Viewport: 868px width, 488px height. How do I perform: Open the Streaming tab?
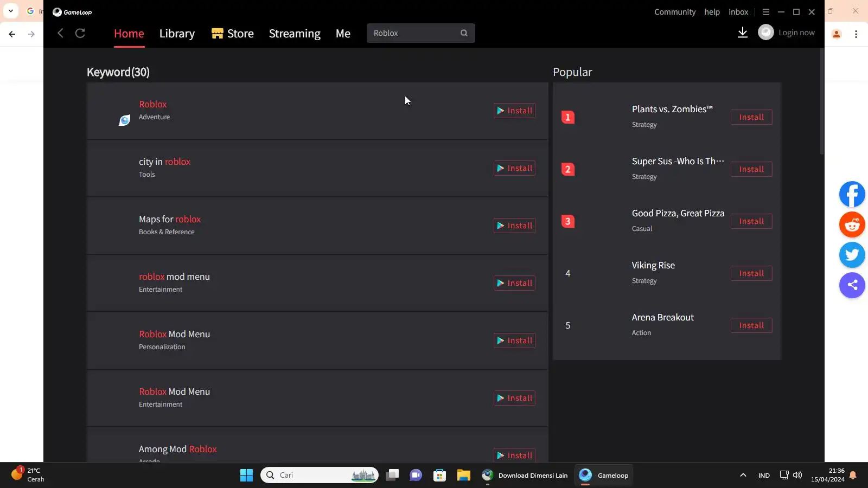coord(295,34)
